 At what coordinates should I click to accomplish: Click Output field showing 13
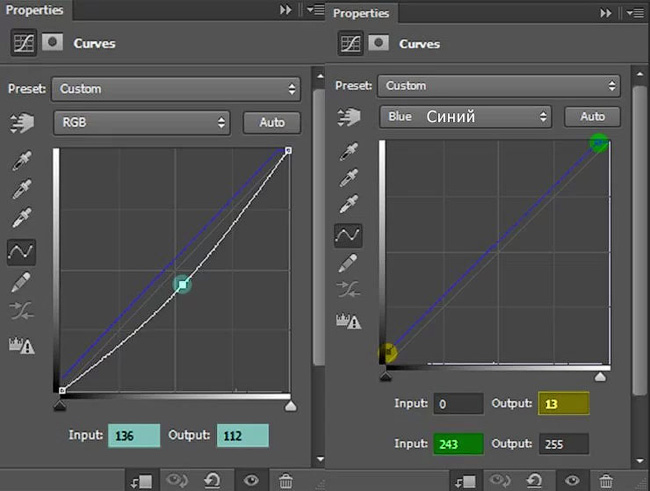pos(563,403)
